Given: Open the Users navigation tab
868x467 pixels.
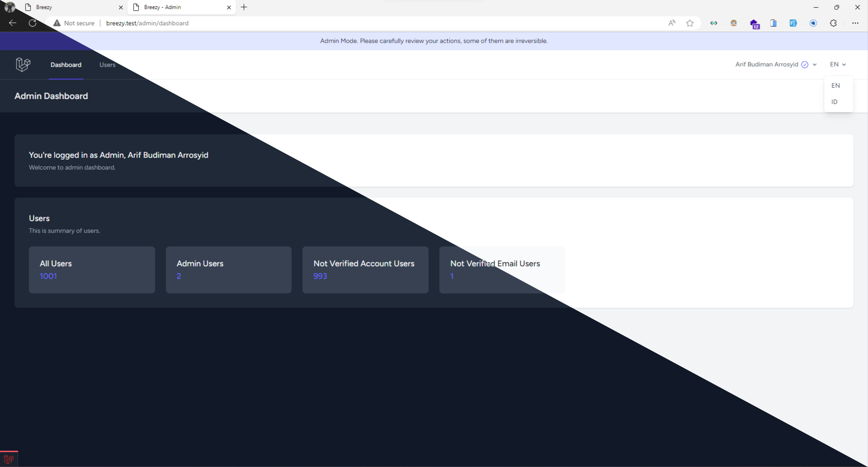Looking at the screenshot, I should pyautogui.click(x=107, y=65).
